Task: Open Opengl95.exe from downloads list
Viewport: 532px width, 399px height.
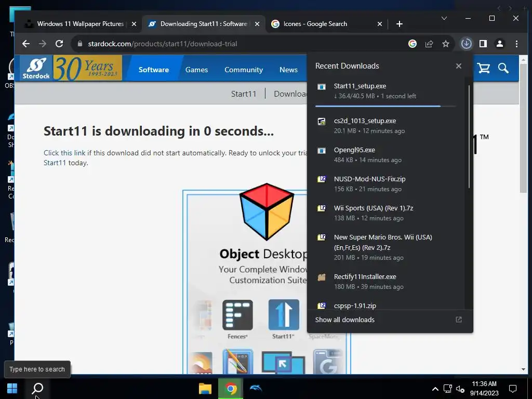Action: (387, 155)
